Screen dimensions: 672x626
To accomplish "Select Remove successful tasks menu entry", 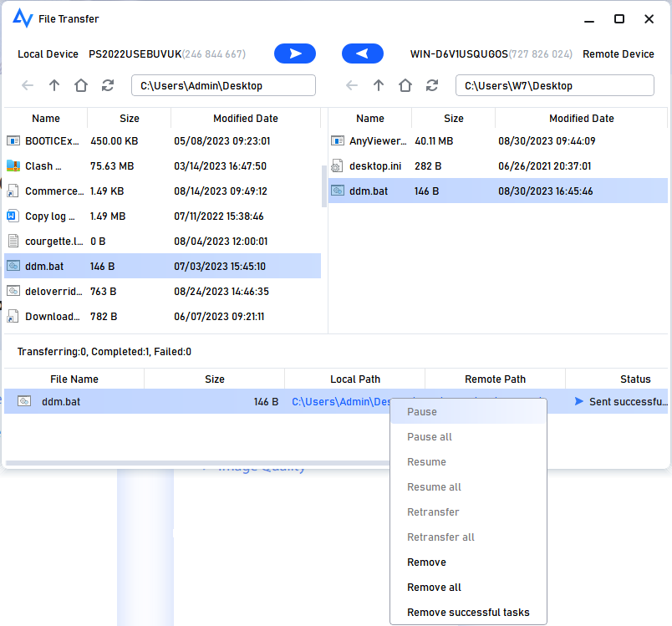I will [468, 613].
